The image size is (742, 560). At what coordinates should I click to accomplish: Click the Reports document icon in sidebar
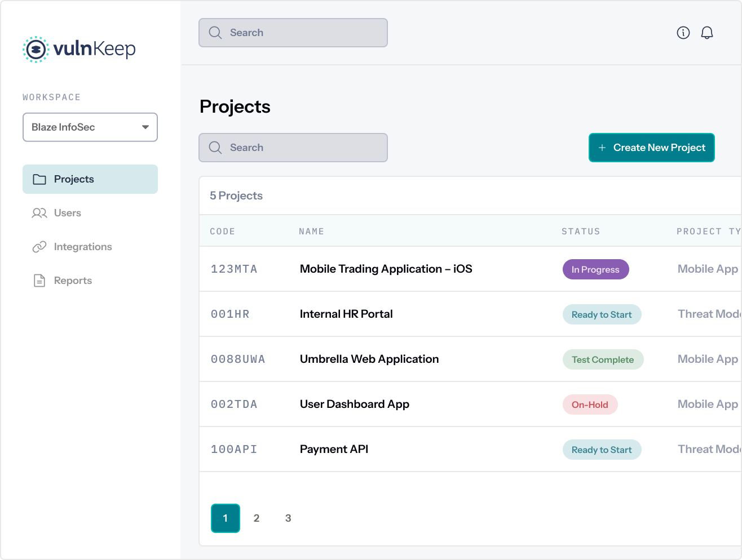39,281
